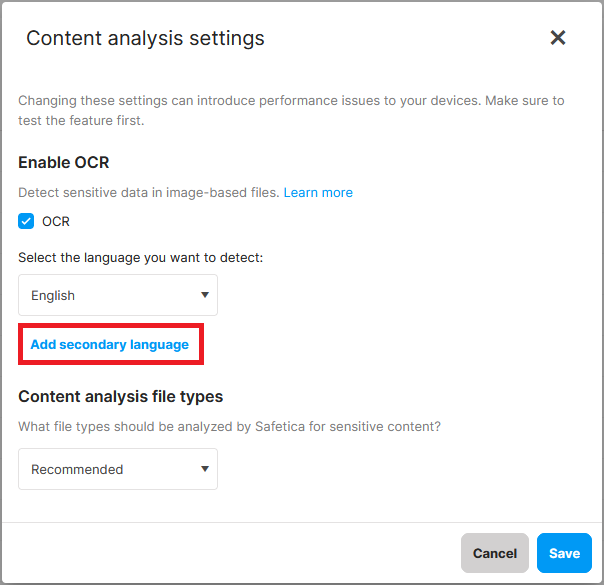Close the Content analysis settings dialog
Image resolution: width=604 pixels, height=585 pixels.
coord(558,38)
